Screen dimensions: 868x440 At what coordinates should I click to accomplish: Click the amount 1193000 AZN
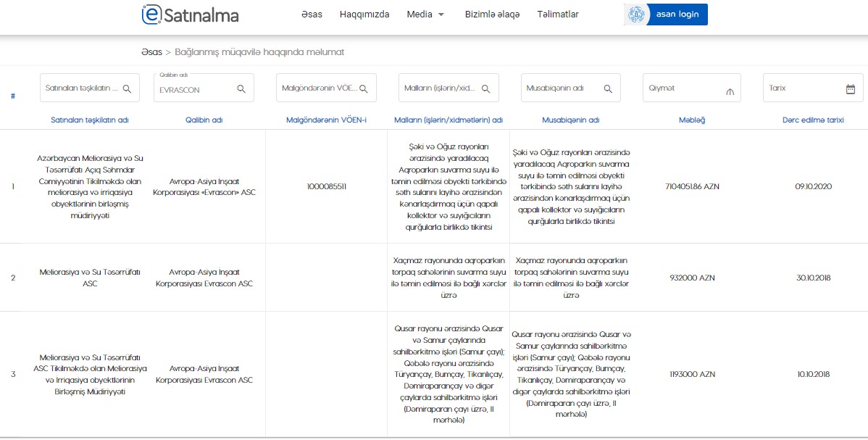pyautogui.click(x=692, y=374)
